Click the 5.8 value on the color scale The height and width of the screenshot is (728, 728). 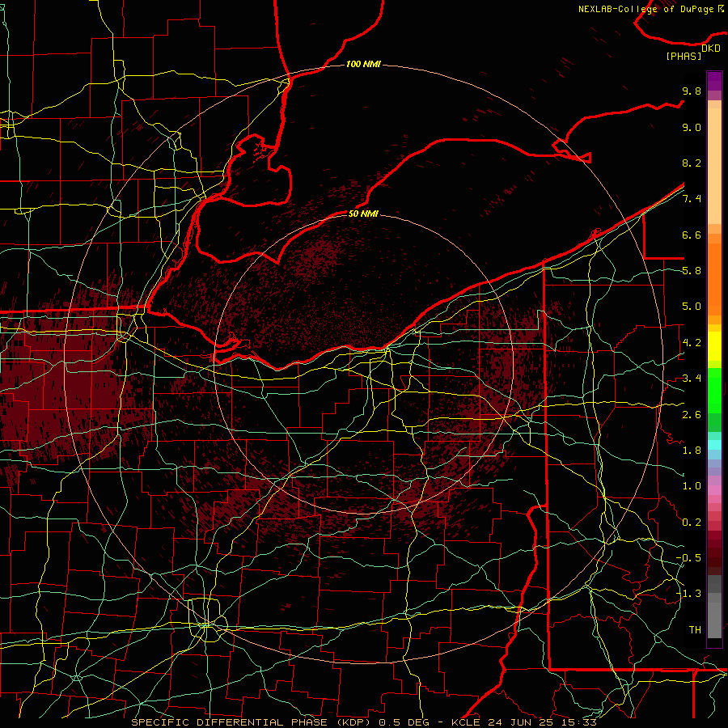[x=692, y=271]
